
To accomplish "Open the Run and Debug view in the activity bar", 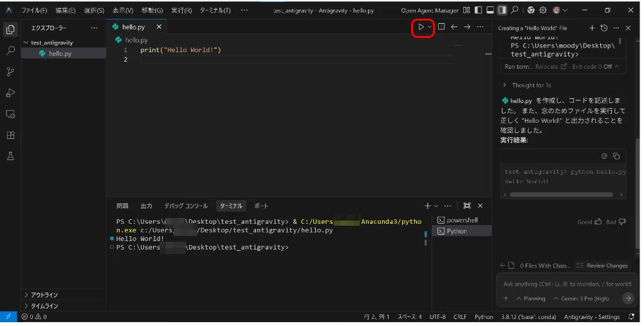I will tap(10, 93).
